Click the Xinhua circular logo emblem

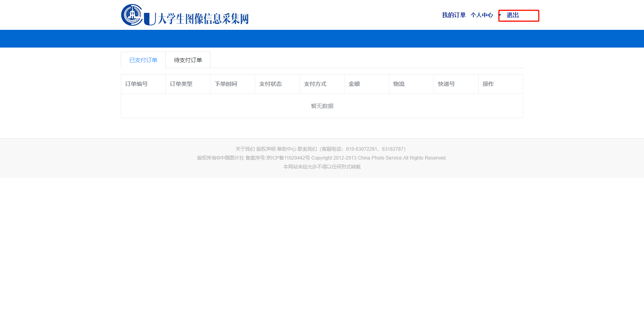pos(132,15)
